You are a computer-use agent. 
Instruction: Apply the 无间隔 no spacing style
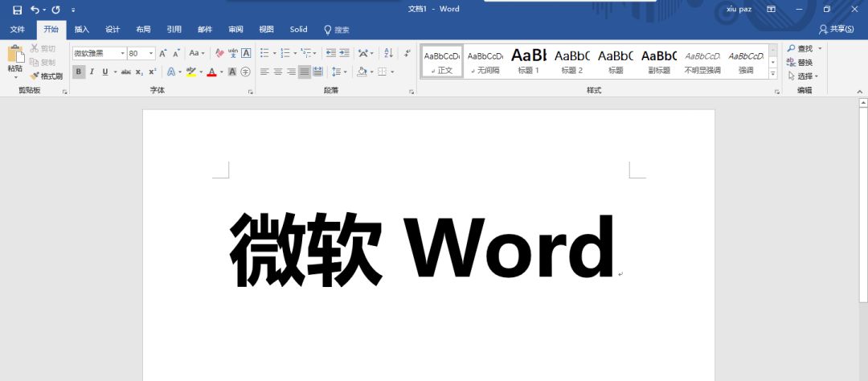click(x=485, y=60)
